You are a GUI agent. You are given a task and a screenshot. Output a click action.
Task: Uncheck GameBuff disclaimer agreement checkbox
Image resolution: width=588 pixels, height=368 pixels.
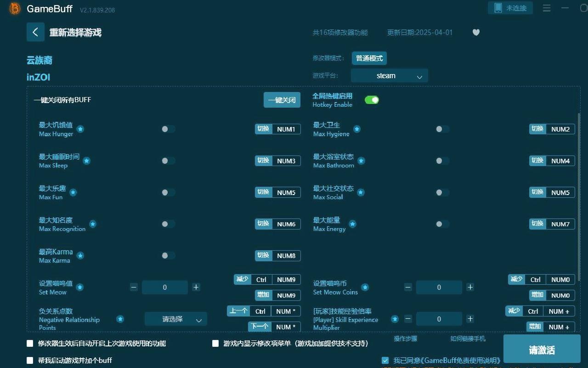point(385,360)
